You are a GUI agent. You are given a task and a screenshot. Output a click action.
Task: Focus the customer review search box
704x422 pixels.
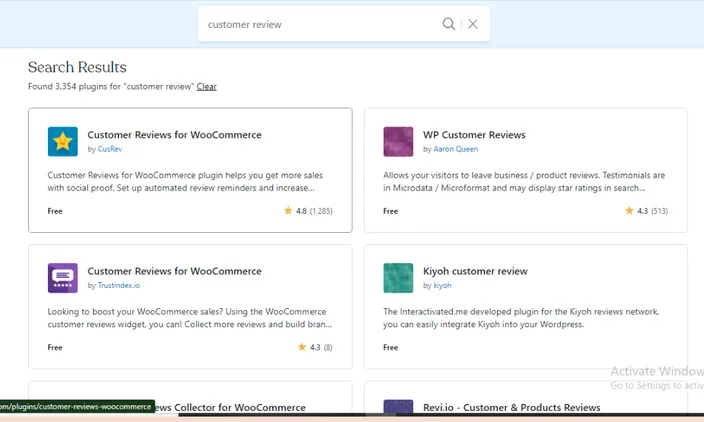click(x=321, y=24)
